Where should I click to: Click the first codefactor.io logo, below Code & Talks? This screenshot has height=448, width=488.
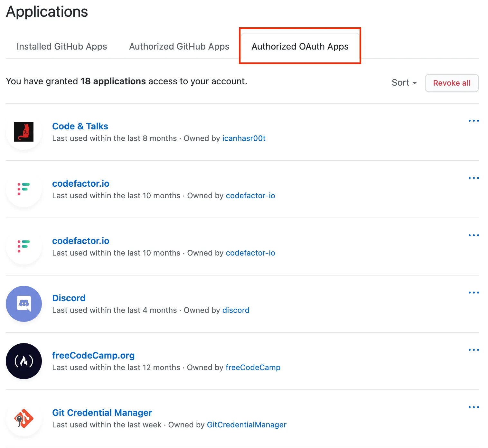coord(24,189)
